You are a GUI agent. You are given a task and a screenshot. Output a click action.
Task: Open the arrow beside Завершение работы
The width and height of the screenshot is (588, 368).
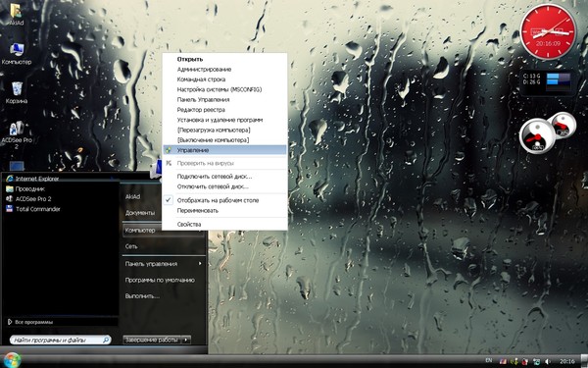click(186, 340)
